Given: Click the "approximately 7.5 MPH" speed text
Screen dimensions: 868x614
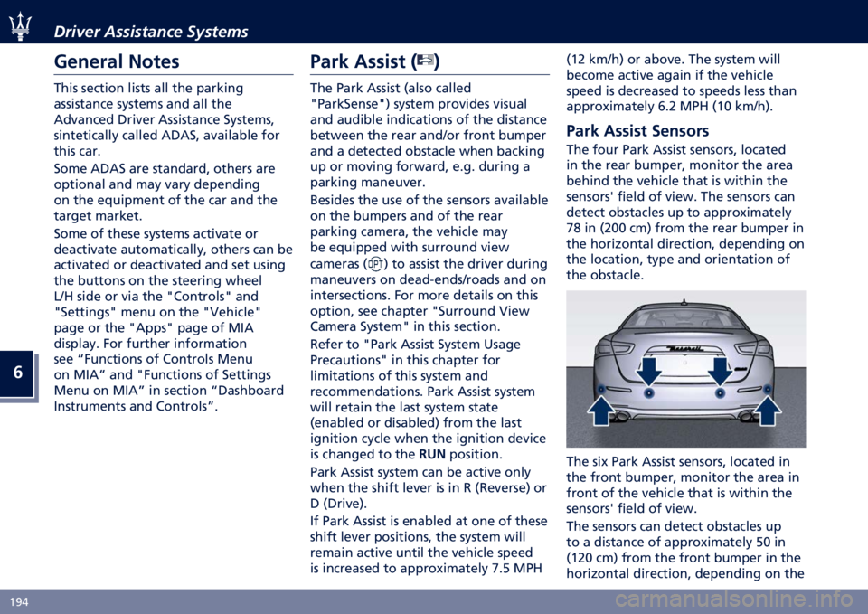Looking at the screenshot, I should pos(470,569).
